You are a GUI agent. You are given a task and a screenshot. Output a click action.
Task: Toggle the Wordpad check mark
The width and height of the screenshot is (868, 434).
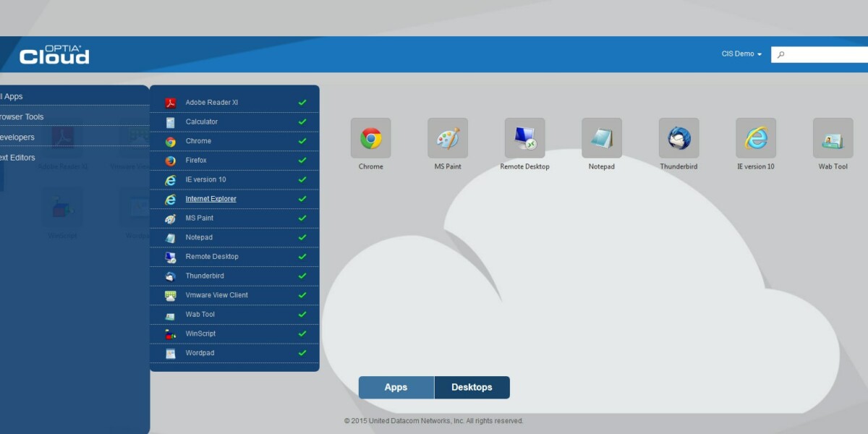302,353
